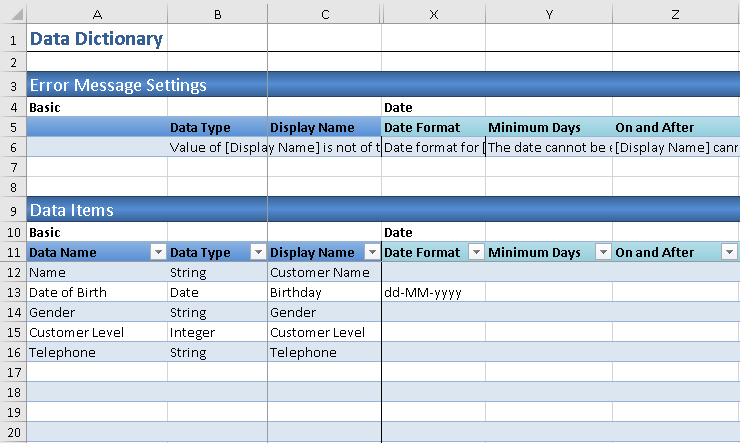740x443 pixels.
Task: Open the Data Name filter dropdown
Action: click(157, 253)
